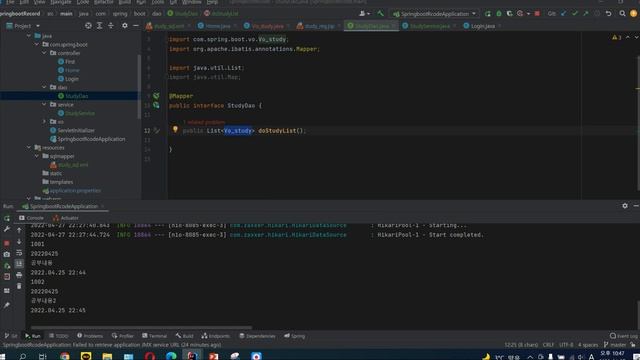640x360 pixels.
Task: Expand the vo package
Action: pos(44,122)
